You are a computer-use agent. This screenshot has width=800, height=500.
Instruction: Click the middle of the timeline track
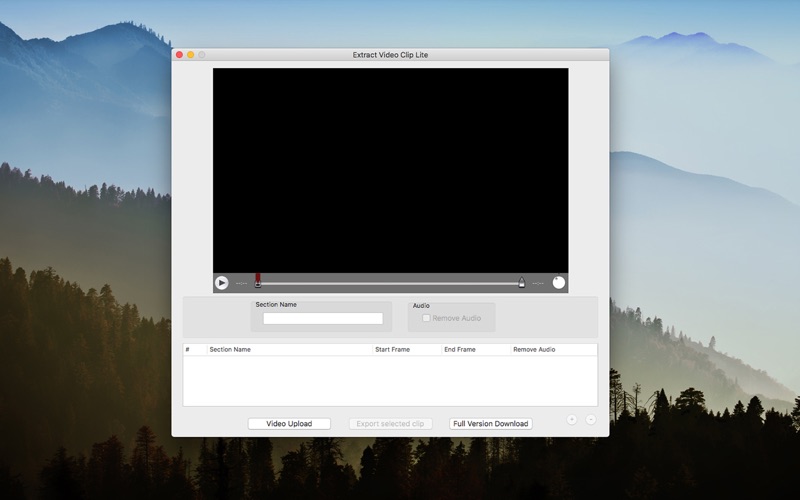pos(390,284)
